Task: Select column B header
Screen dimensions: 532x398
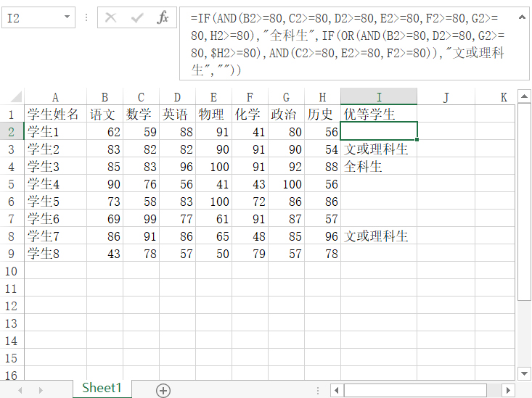Action: [105, 97]
